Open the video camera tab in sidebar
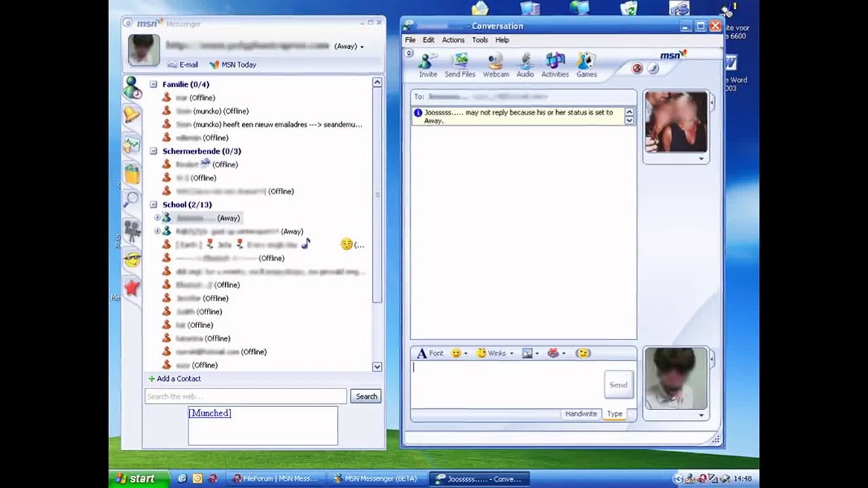868x488 pixels. pyautogui.click(x=132, y=230)
